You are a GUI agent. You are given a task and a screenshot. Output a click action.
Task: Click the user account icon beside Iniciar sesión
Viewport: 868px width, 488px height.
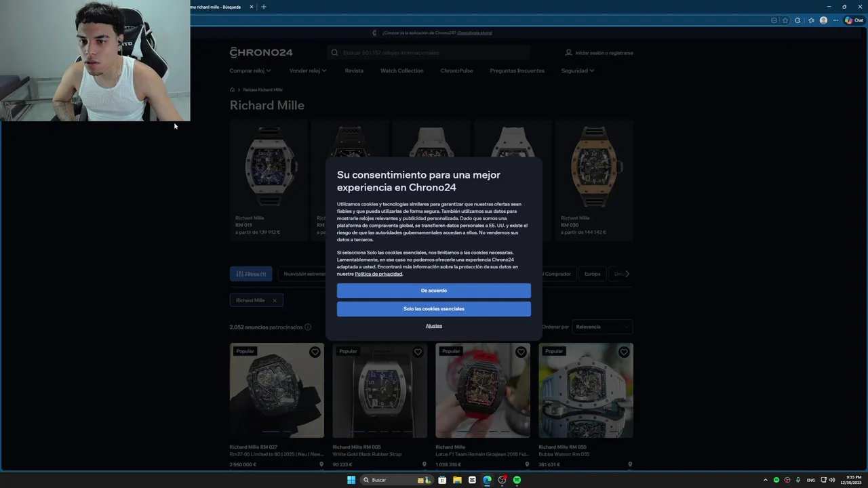pyautogui.click(x=568, y=52)
